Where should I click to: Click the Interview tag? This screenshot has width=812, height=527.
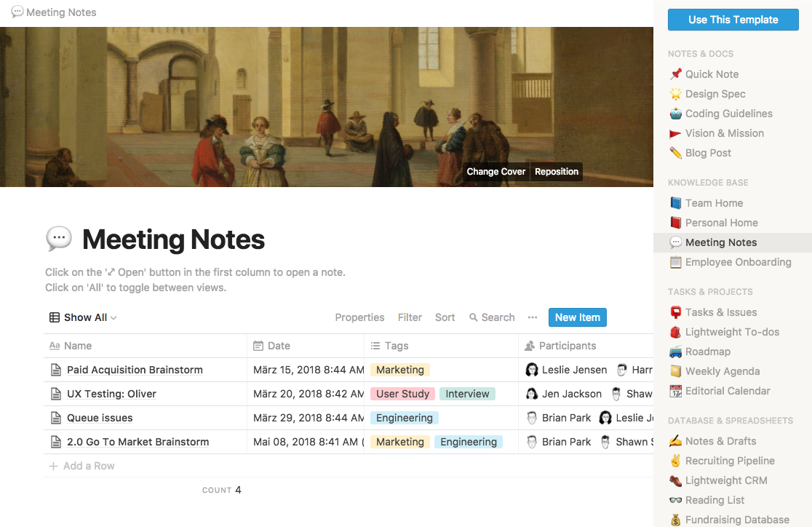click(x=467, y=394)
